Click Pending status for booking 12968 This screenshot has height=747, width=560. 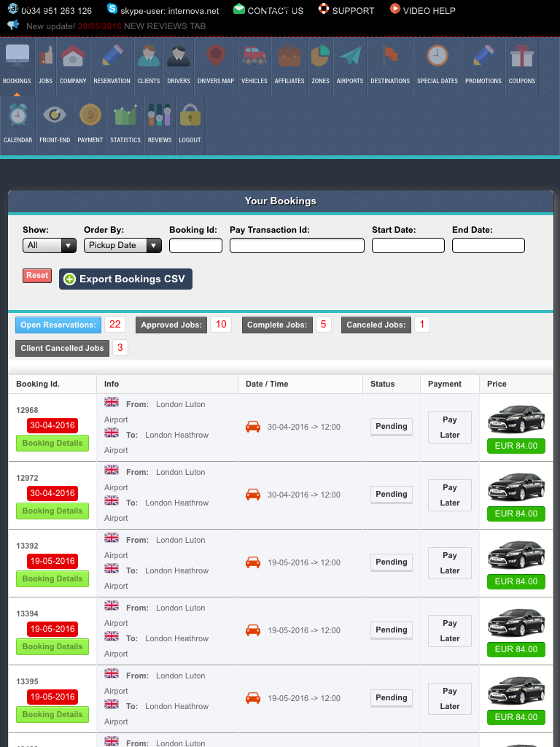[392, 427]
